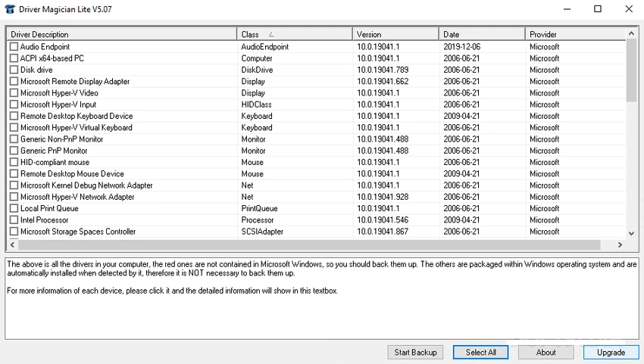Check Remote Desktop Keyboard Device checkbox
Image resolution: width=644 pixels, height=364 pixels.
[x=14, y=116]
